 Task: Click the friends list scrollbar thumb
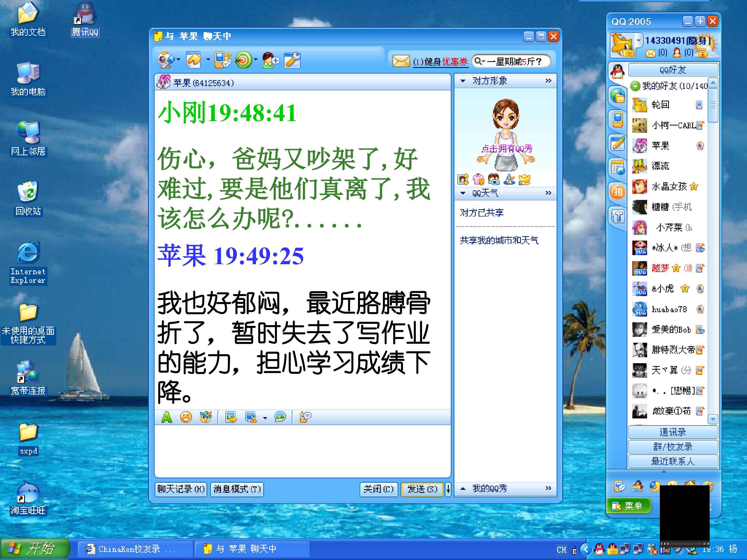tap(713, 105)
